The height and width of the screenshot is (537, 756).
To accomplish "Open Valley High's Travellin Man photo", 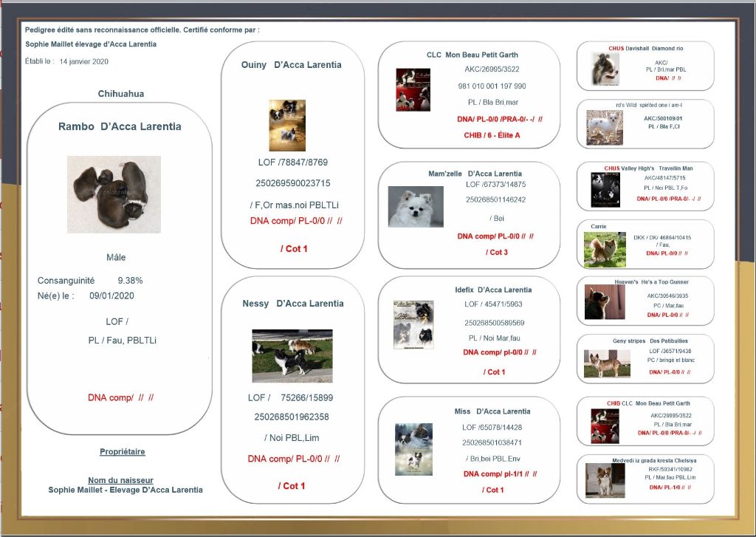I will pyautogui.click(x=605, y=189).
